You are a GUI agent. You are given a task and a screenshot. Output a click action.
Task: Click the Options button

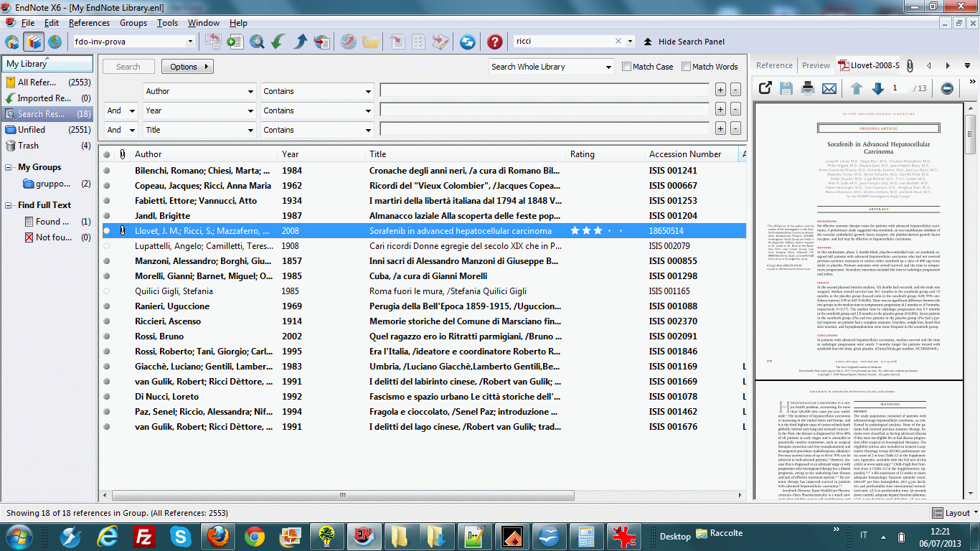tap(187, 67)
